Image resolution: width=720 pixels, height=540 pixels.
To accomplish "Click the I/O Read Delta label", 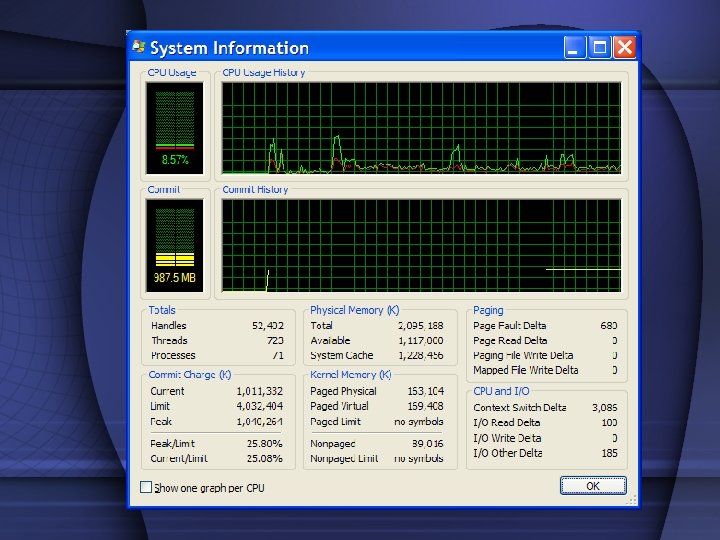I will 506,422.
